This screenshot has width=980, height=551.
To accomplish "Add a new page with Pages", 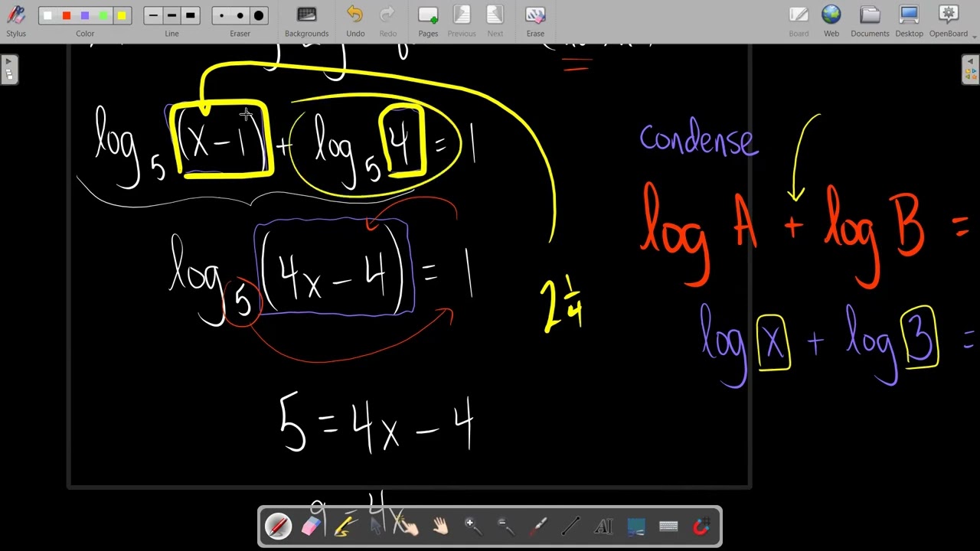I will click(x=428, y=21).
